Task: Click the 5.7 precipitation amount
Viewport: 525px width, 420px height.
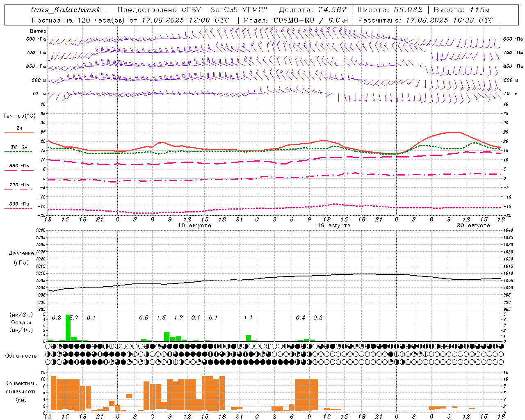Action: tap(74, 318)
